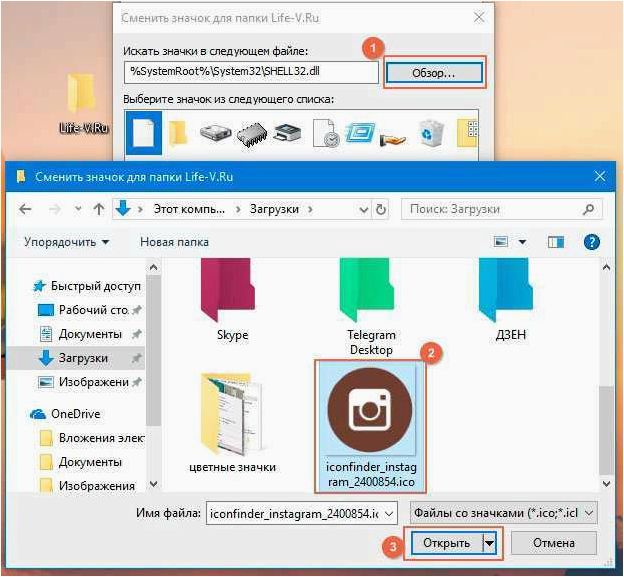Select Life-V.Ru folder on desktop
This screenshot has height=577, width=624.
click(82, 101)
